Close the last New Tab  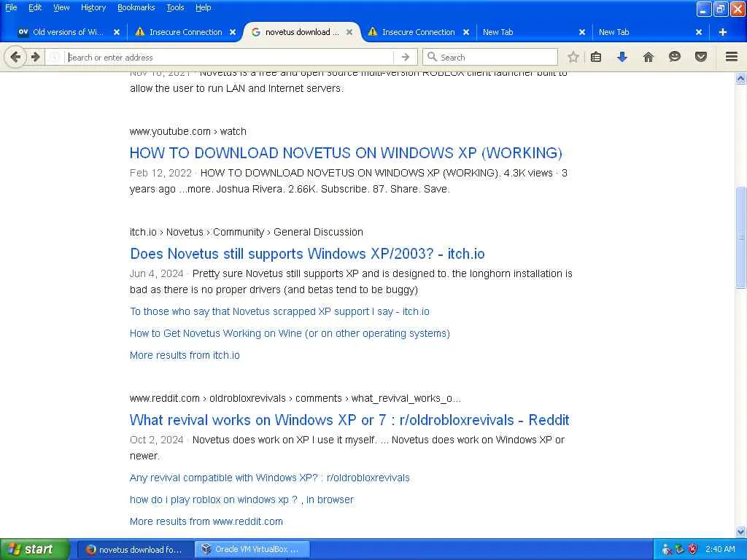point(698,32)
